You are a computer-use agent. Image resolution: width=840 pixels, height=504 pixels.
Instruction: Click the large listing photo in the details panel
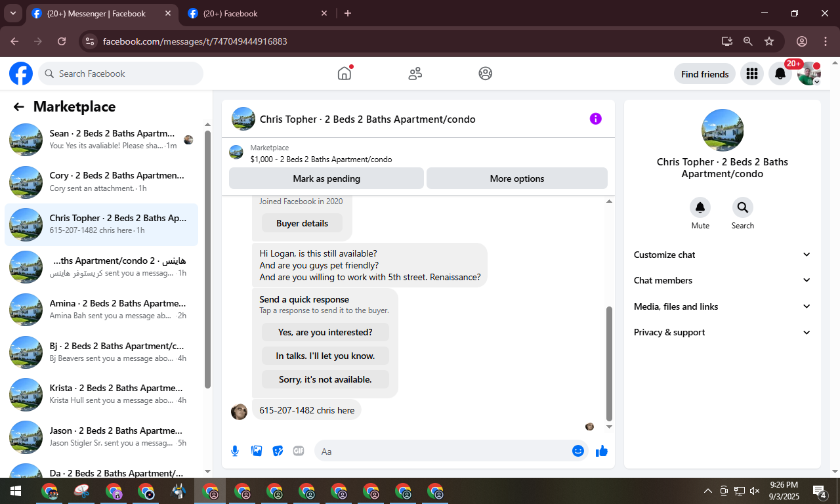click(x=723, y=130)
